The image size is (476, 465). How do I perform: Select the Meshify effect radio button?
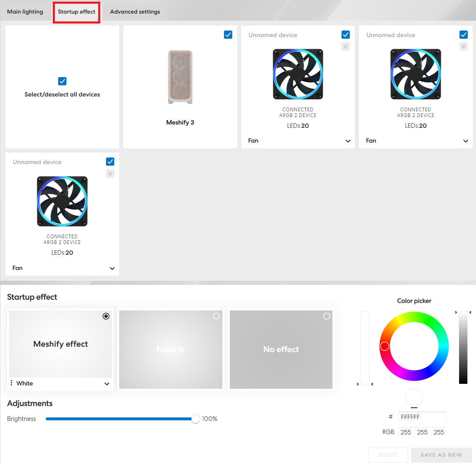point(106,316)
